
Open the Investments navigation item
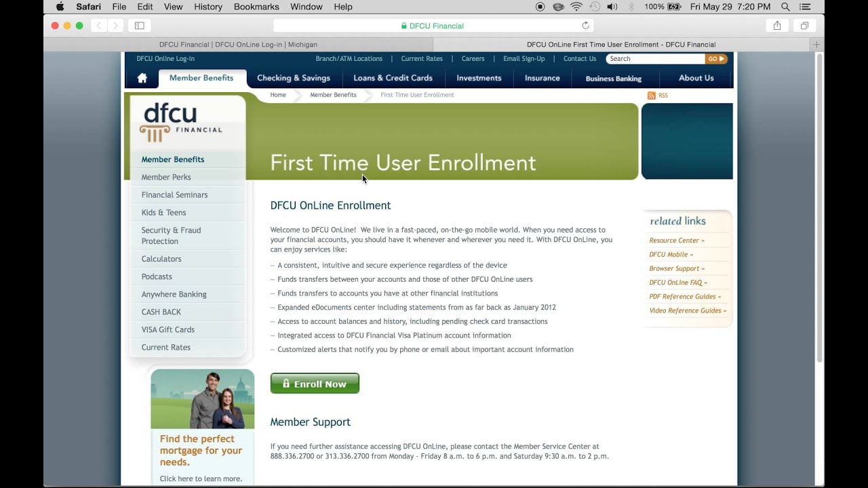(479, 78)
